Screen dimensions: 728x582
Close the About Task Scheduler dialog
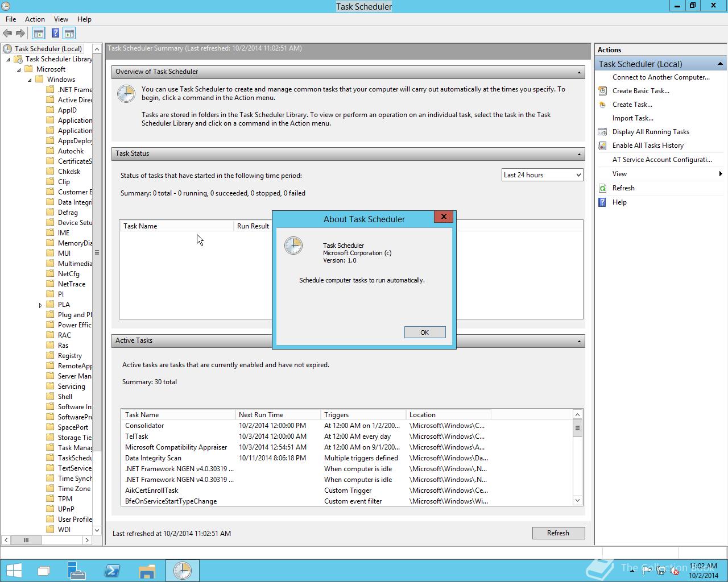444,217
